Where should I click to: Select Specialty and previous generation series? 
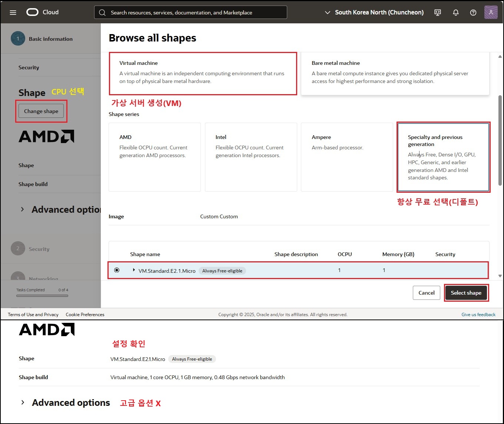click(x=443, y=157)
